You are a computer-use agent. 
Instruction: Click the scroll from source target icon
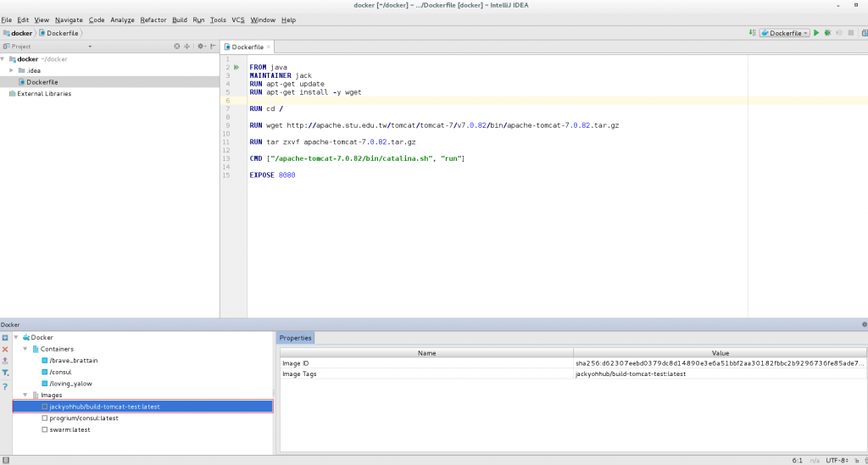click(x=177, y=47)
